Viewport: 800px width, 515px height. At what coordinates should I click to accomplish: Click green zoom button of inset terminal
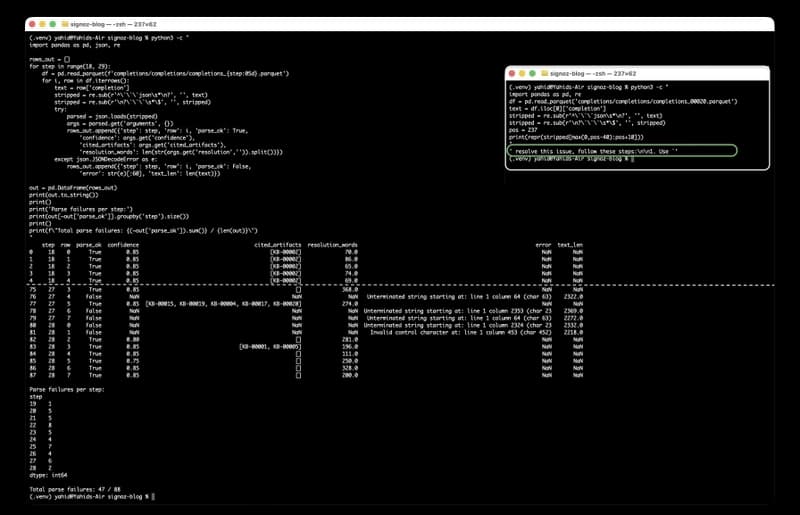(532, 73)
